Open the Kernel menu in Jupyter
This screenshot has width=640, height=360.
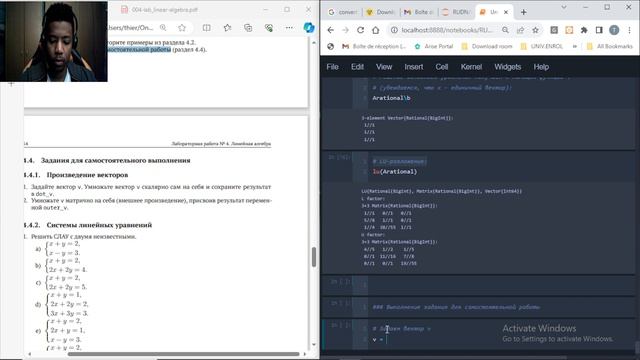pos(471,67)
